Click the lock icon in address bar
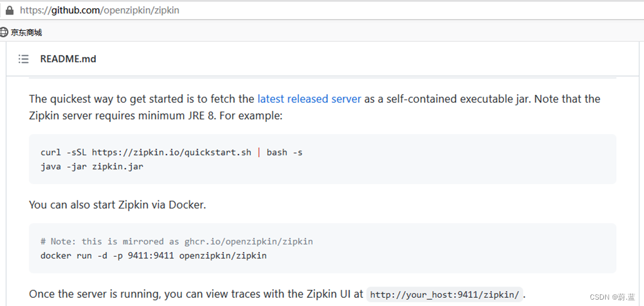 point(9,10)
